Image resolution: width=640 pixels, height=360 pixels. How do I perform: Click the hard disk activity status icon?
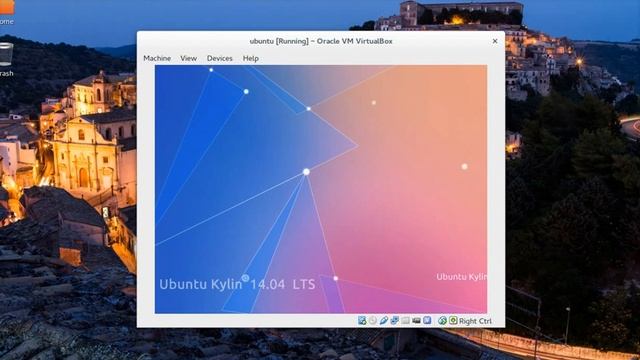(362, 321)
